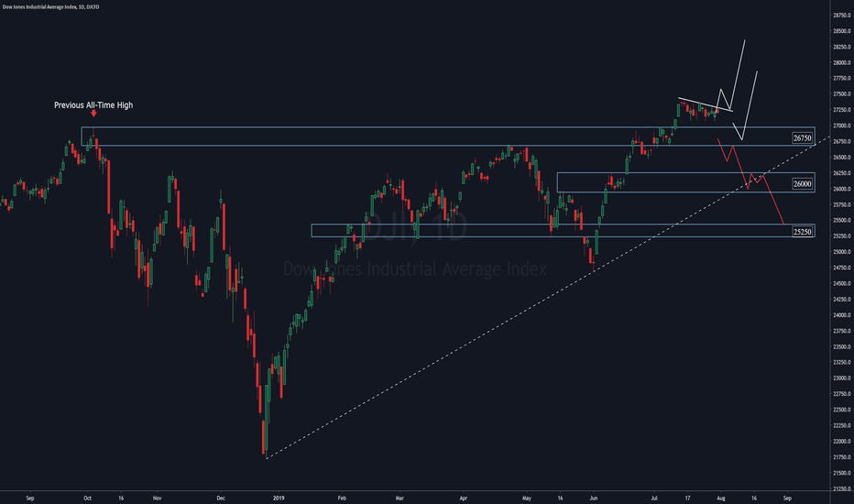Viewport: 854px width, 504px height.
Task: Click the 22500.0 price axis label
Action: click(841, 411)
